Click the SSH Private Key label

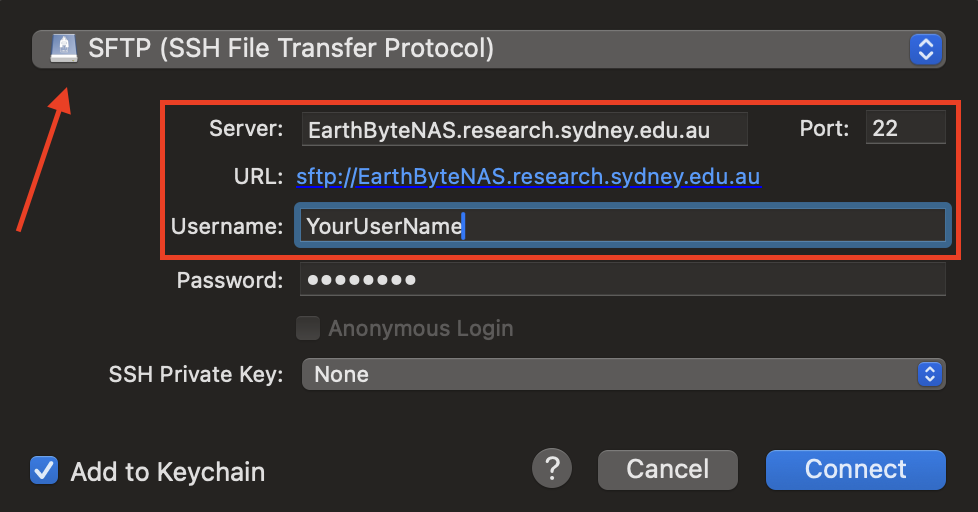[x=196, y=374]
